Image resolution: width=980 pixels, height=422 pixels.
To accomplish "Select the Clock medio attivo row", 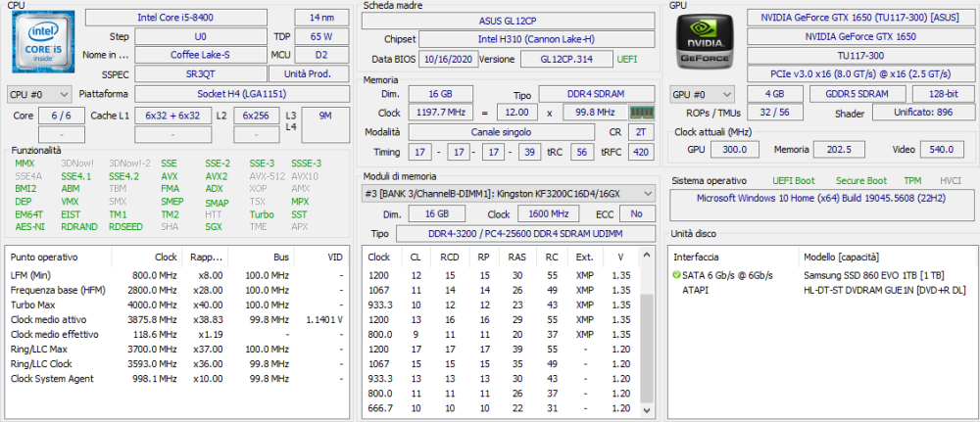I will click(x=176, y=319).
